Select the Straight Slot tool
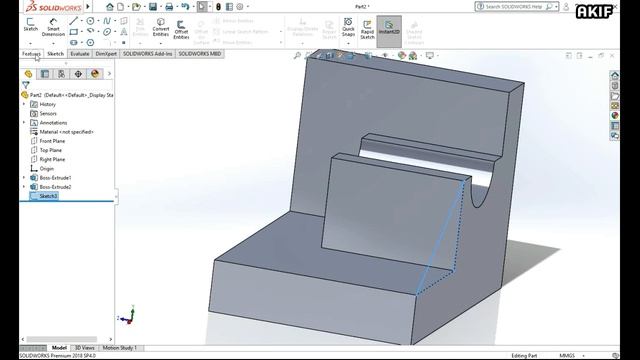 pyautogui.click(x=73, y=42)
